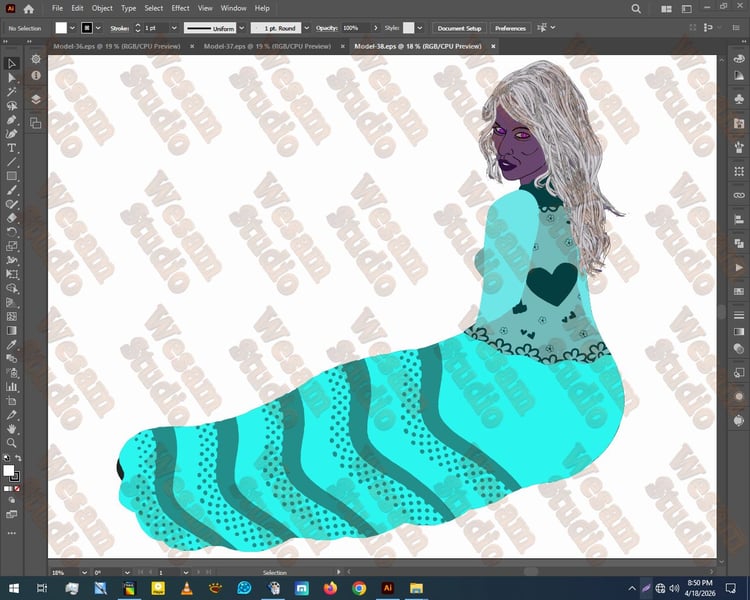Open the 1 pt. Round brush dropdown
750x600 pixels.
[x=307, y=28]
